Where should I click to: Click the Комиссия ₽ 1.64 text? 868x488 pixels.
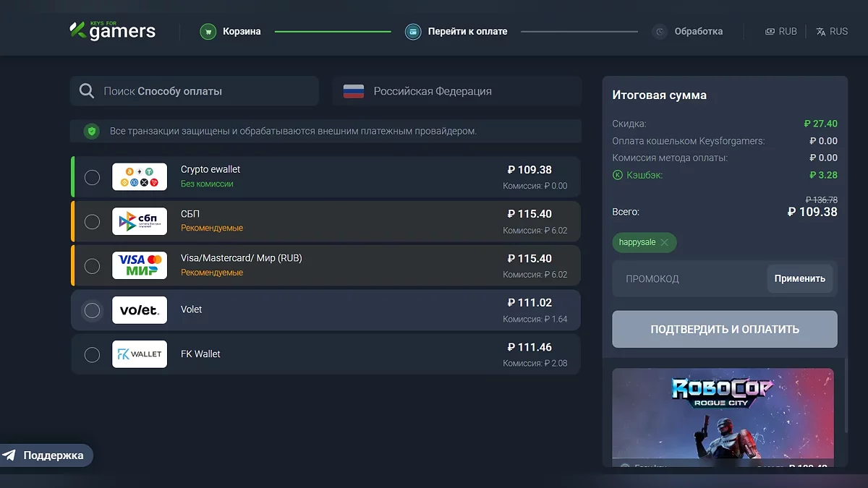(x=535, y=319)
